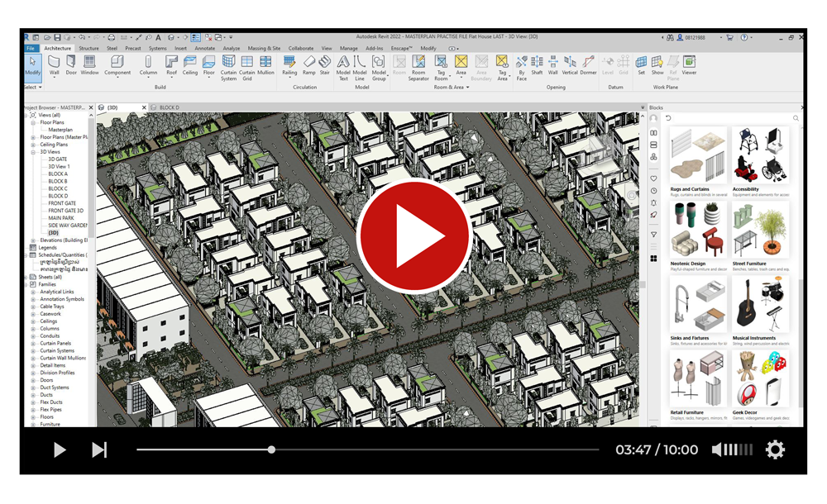Click the Wall tool in the ribbon

point(54,64)
